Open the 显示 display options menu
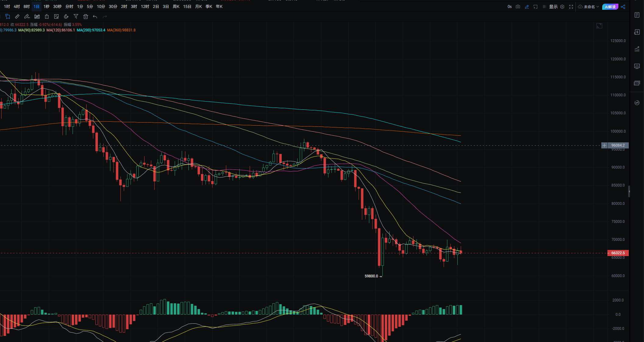 pos(553,7)
